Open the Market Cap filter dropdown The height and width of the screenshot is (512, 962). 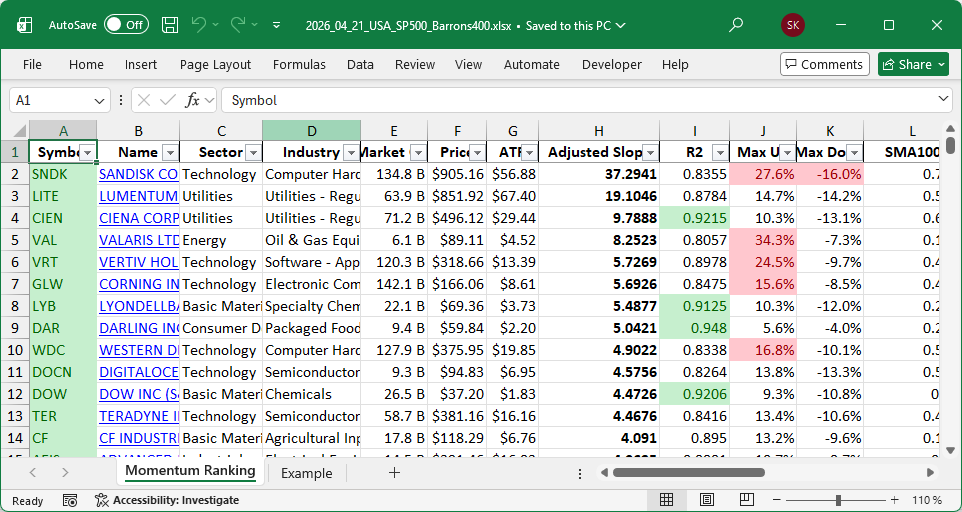[x=418, y=152]
